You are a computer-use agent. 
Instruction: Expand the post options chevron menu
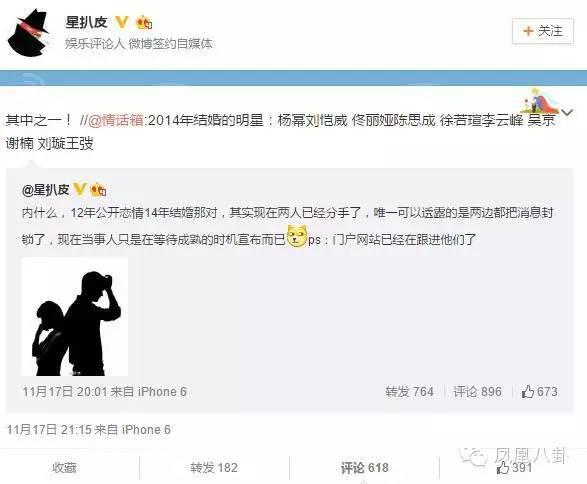point(568,112)
